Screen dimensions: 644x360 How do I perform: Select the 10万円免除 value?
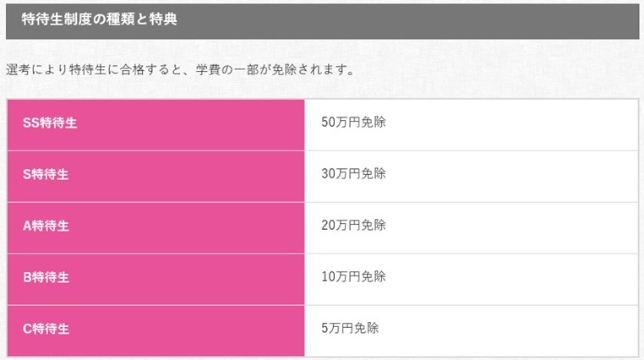coord(353,276)
